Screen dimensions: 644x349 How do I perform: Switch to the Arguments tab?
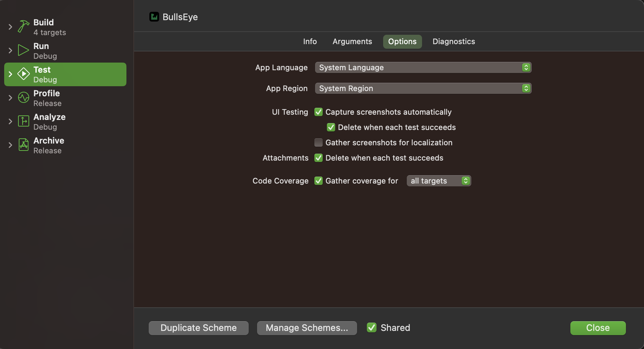tap(352, 41)
